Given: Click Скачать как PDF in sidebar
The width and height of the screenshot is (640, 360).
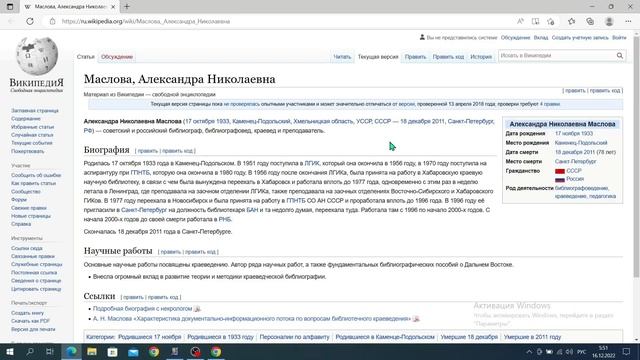Looking at the screenshot, I should (31, 321).
